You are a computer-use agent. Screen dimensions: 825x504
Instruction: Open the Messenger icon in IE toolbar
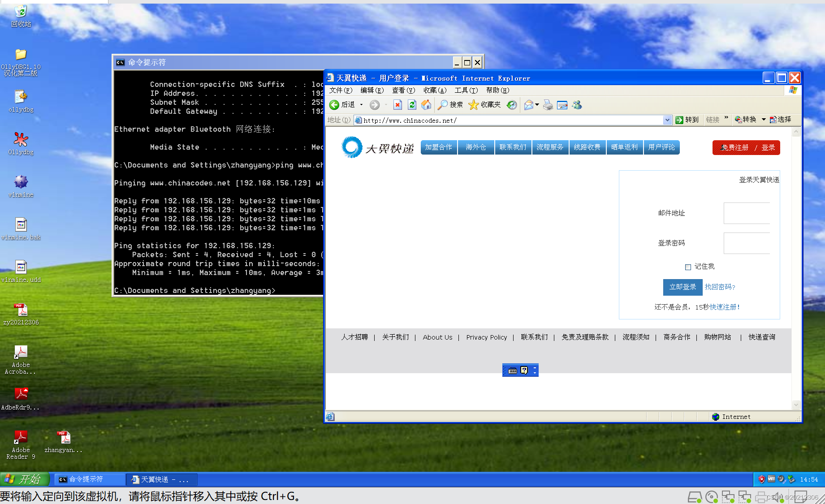click(577, 105)
